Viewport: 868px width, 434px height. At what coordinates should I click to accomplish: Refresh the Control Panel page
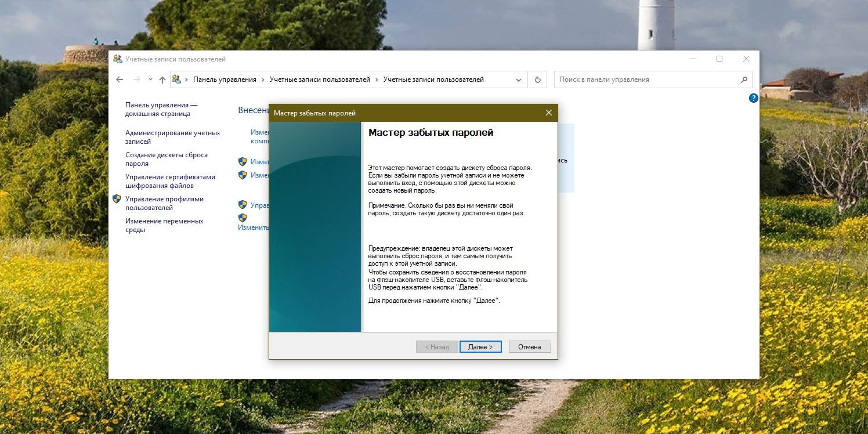537,79
